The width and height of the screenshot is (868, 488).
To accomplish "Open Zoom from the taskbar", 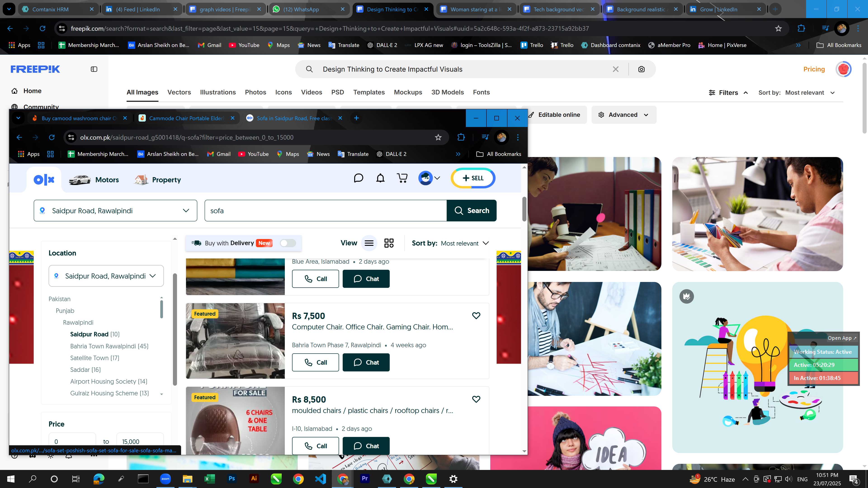I will point(165,479).
